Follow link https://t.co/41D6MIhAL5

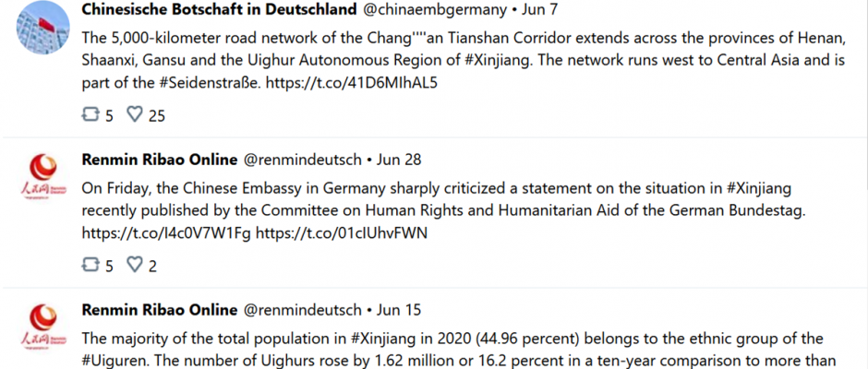352,83
